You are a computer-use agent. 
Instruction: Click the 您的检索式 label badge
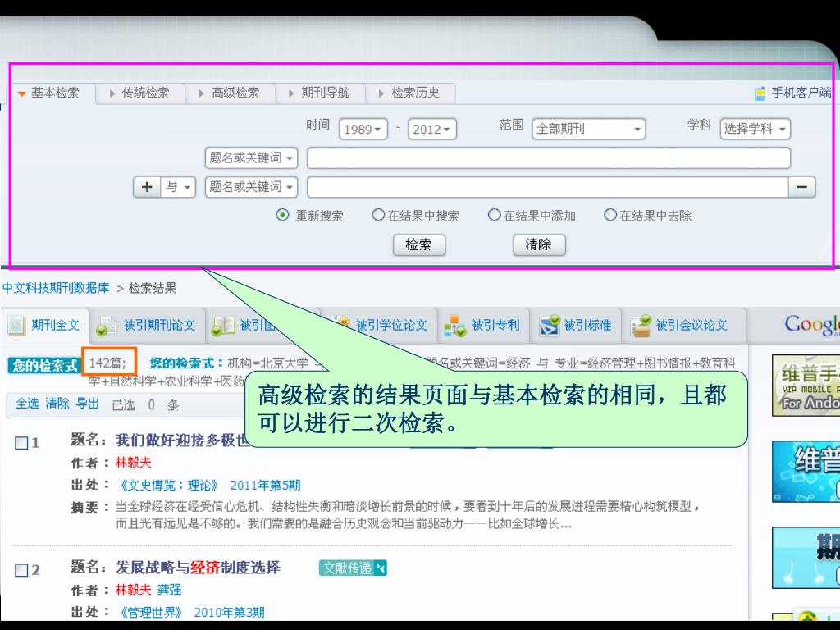coord(45,365)
